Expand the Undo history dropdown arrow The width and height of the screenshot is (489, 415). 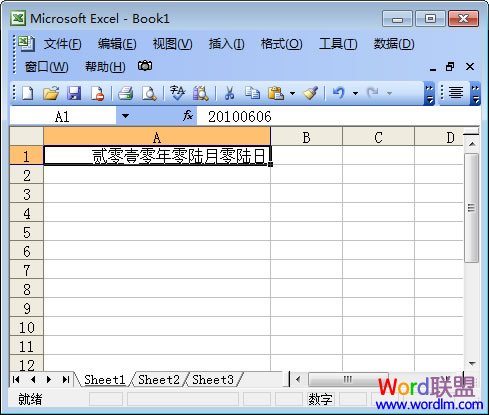point(355,93)
